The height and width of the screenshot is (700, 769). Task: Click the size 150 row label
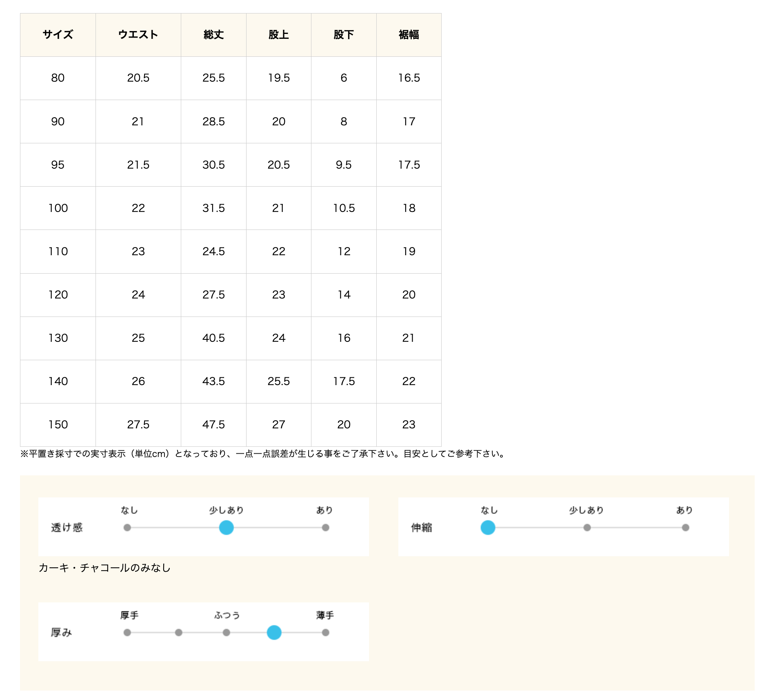point(58,425)
